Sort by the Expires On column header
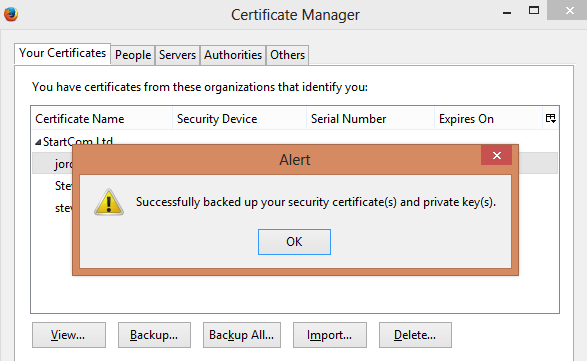 488,119
